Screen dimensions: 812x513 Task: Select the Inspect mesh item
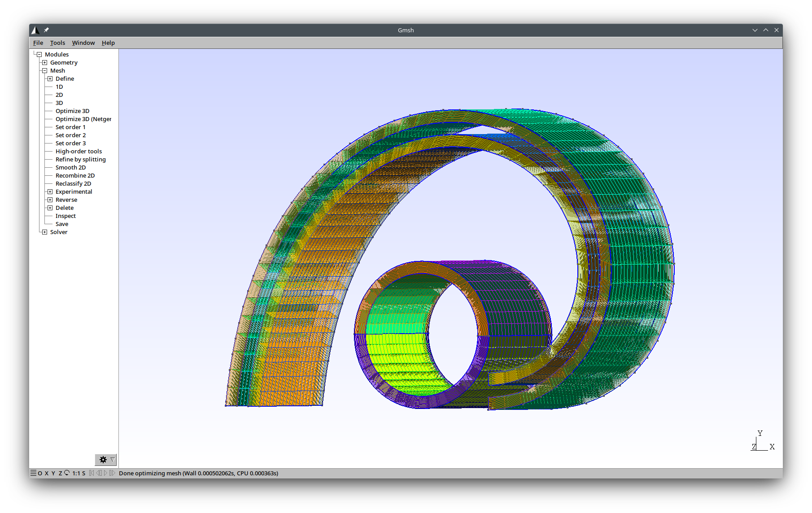point(65,216)
